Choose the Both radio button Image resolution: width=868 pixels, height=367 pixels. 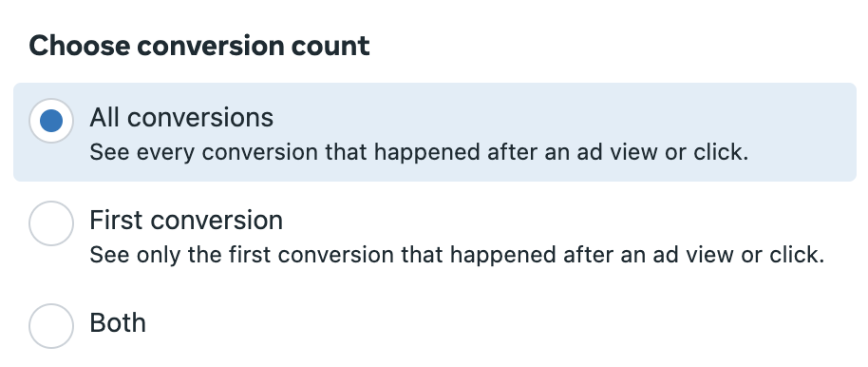coord(51,326)
